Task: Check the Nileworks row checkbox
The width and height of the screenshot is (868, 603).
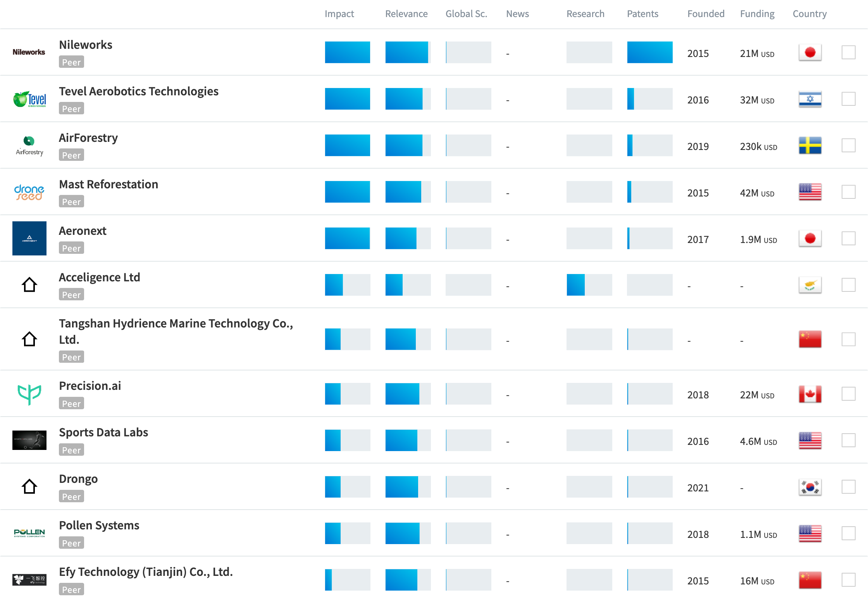Action: pos(848,52)
